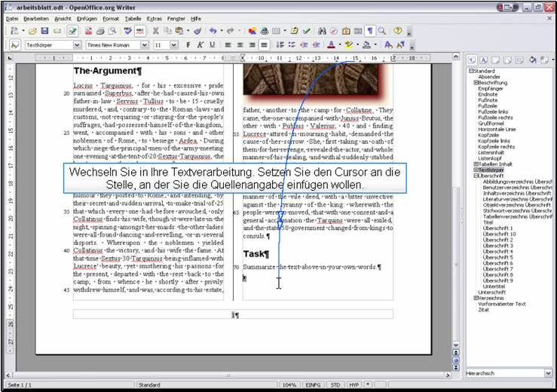Click the Print icon in toolbar

click(99, 31)
